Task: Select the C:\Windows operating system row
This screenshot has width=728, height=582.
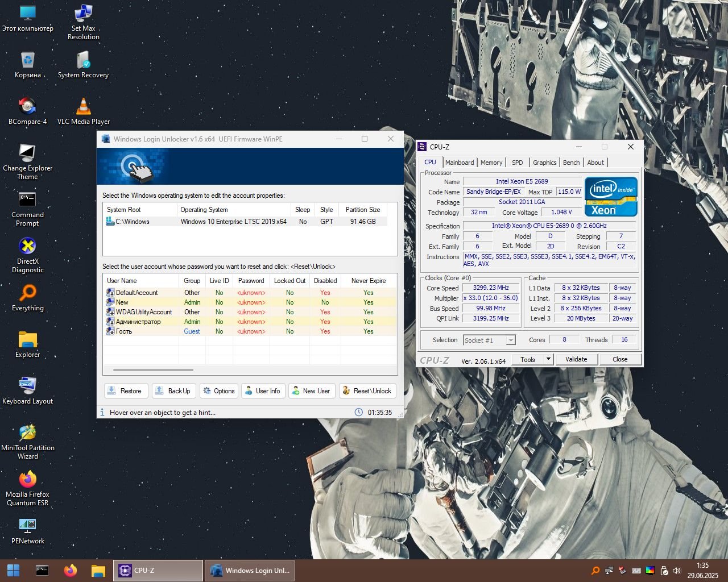Action: (x=133, y=222)
